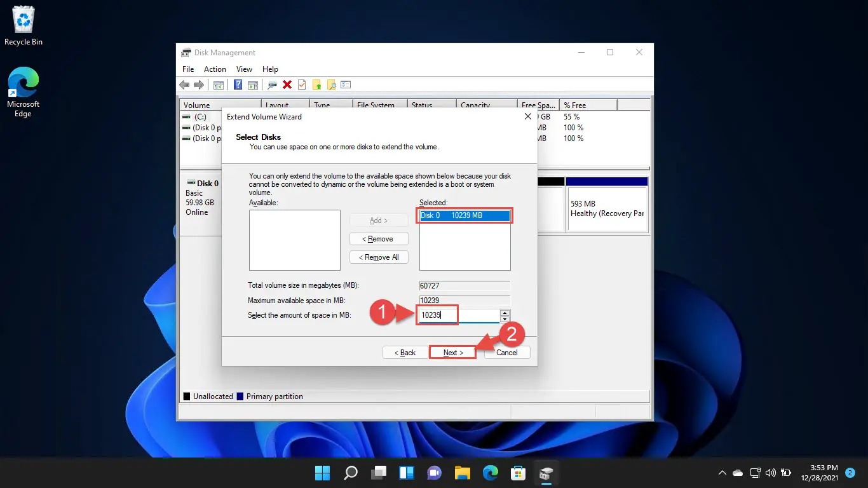Click the volume speaker tray icon
868x488 pixels.
pos(771,473)
